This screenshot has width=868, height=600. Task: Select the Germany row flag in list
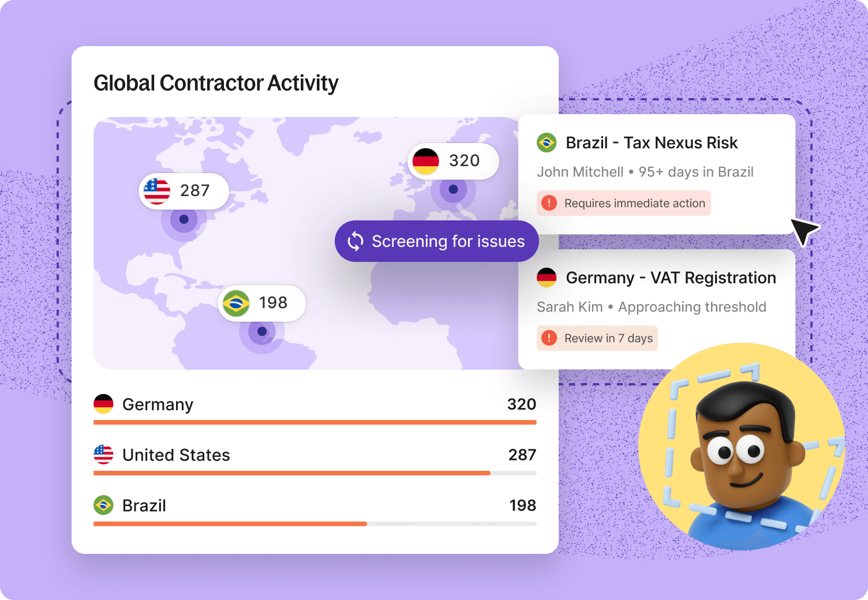(x=104, y=404)
